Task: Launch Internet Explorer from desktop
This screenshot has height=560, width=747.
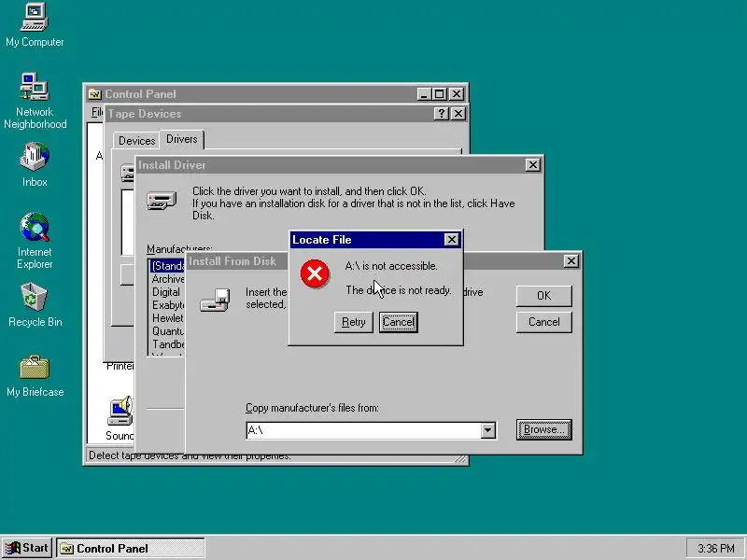Action: 35,241
